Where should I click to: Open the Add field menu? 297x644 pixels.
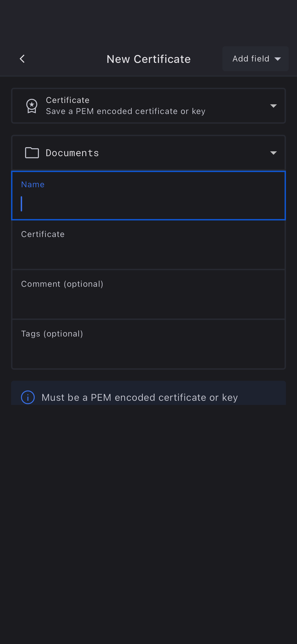tap(251, 59)
